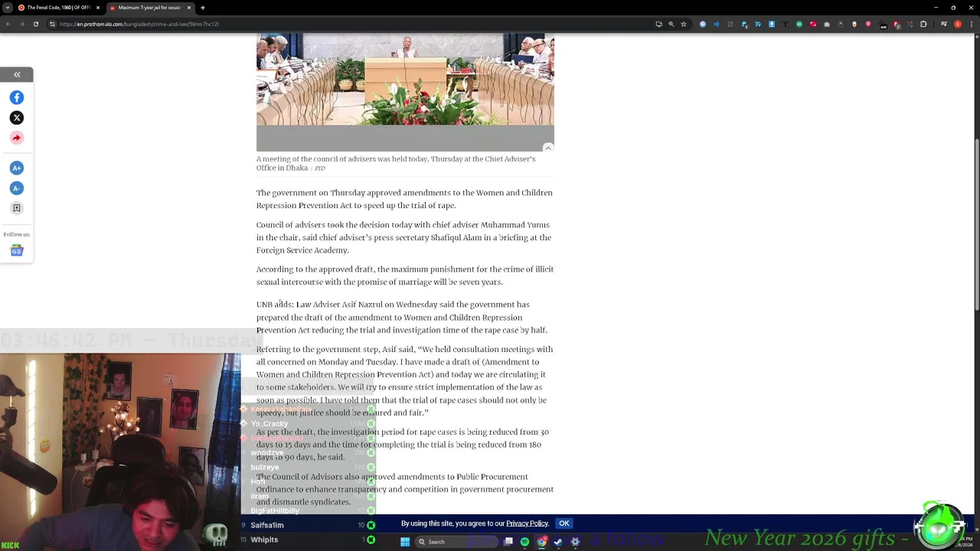Click paragraph starting 'The government on Thursday approved'
This screenshot has width=980, height=551.
[404, 199]
